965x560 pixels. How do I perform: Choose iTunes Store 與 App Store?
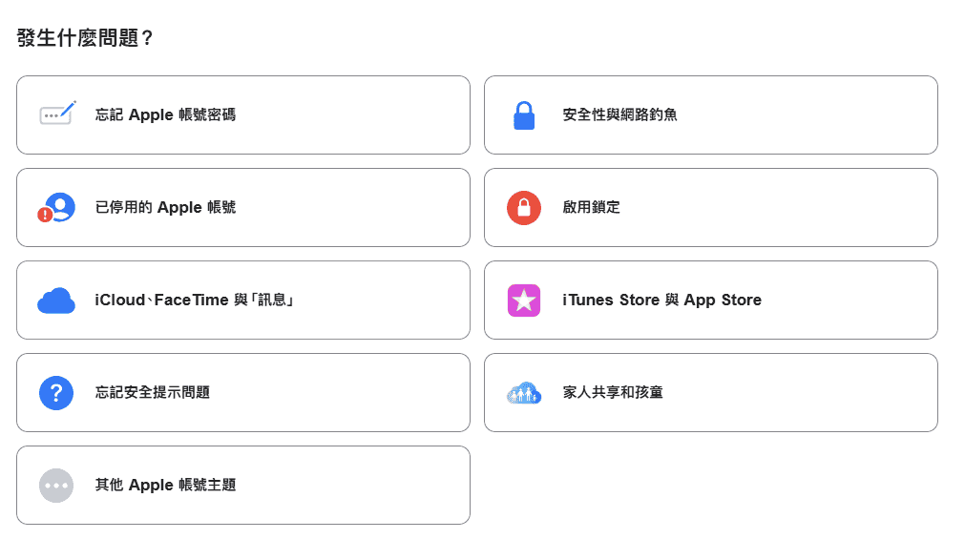(661, 300)
